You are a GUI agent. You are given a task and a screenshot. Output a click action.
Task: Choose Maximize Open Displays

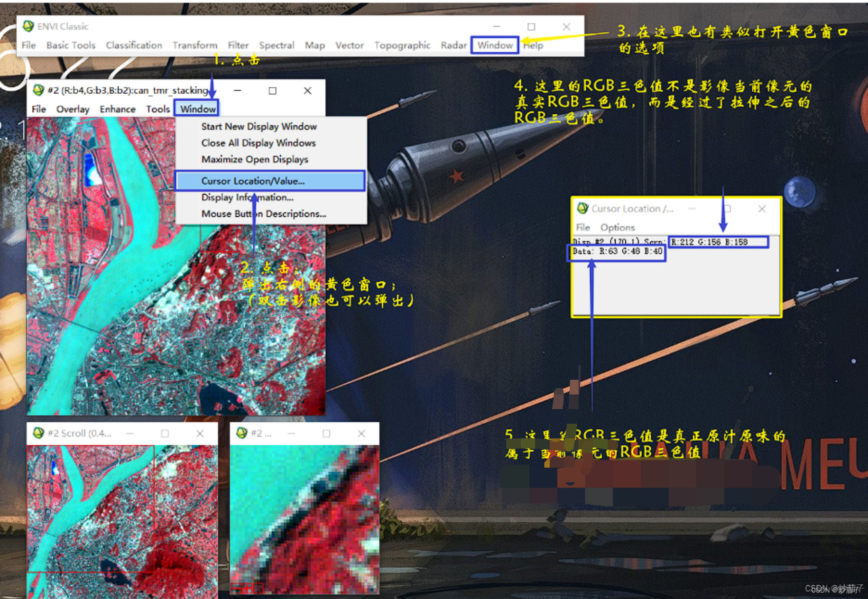point(255,159)
